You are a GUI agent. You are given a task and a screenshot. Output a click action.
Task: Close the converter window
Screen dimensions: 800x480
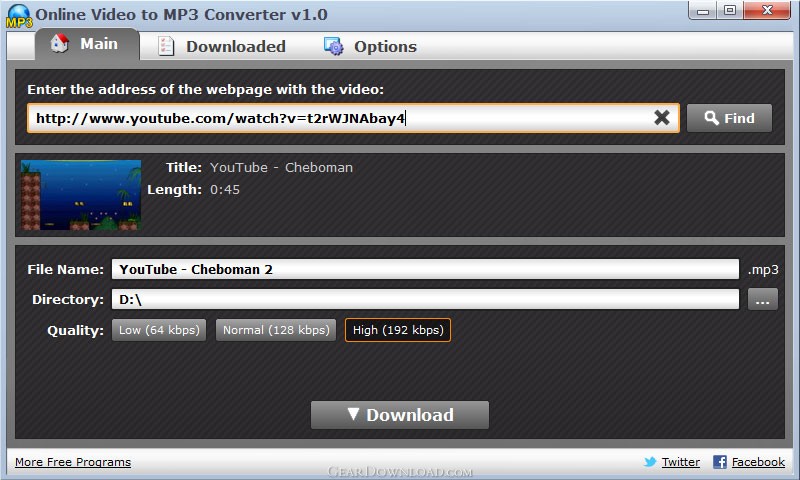click(767, 11)
